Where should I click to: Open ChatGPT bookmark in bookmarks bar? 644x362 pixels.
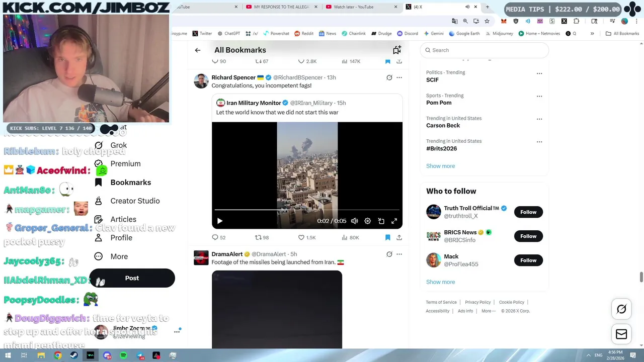pyautogui.click(x=228, y=34)
